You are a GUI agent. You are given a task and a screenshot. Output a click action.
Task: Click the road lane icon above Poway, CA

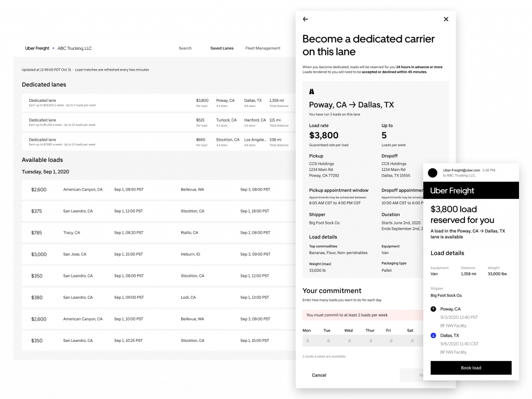tap(312, 91)
